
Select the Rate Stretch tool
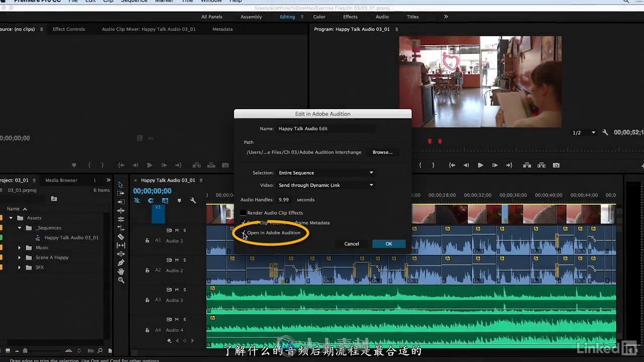(x=121, y=228)
